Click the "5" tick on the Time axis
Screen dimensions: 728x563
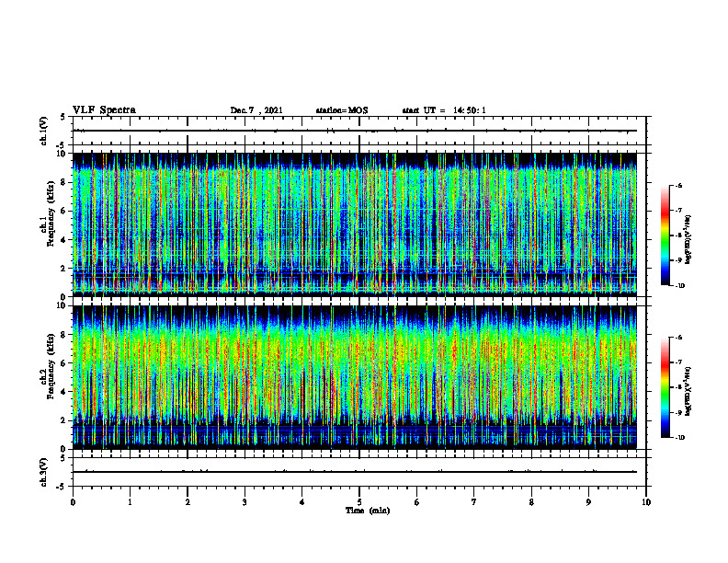pos(359,502)
